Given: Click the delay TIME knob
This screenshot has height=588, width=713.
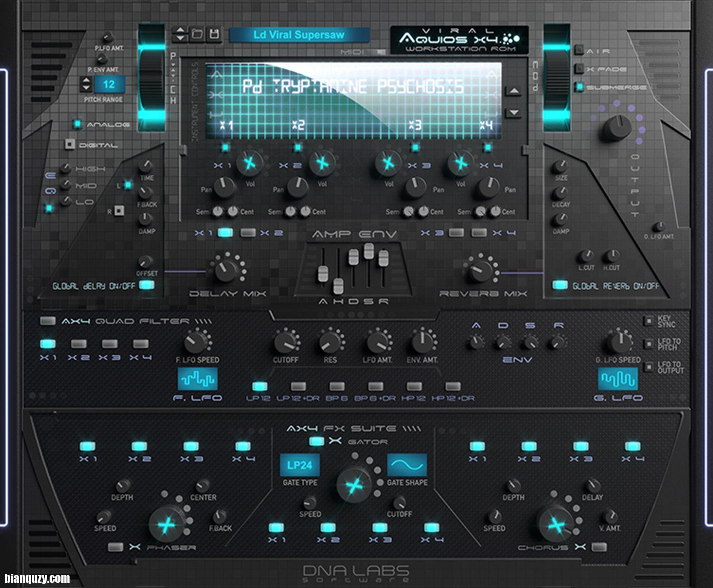Looking at the screenshot, I should [x=146, y=165].
